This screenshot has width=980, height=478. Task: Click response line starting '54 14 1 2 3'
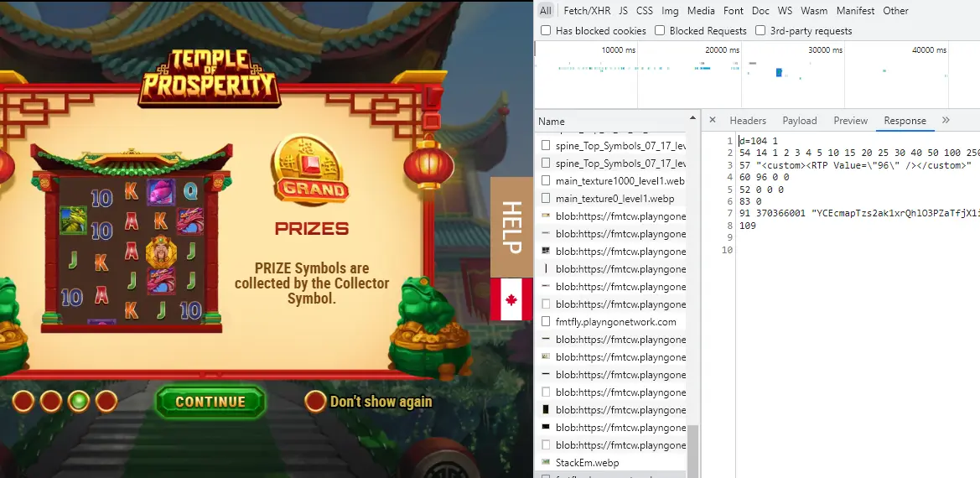point(858,153)
